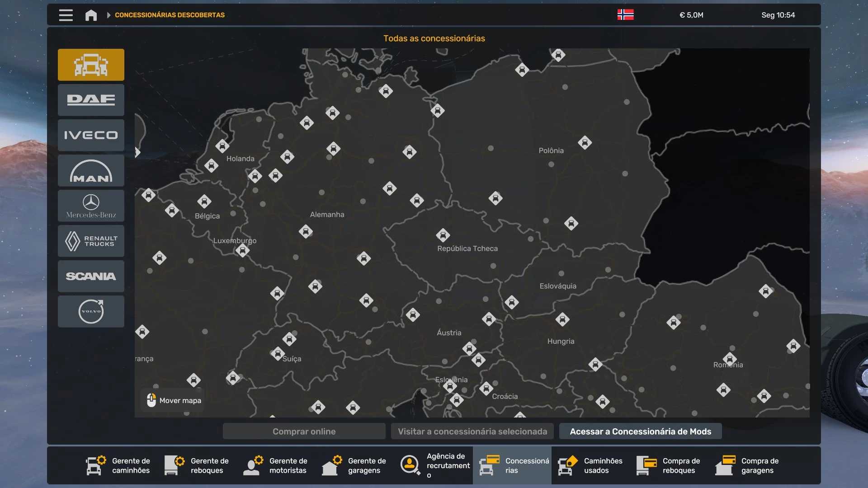Viewport: 868px width, 488px height.
Task: Filter dealerships by Renault Trucks brand
Action: (x=91, y=241)
